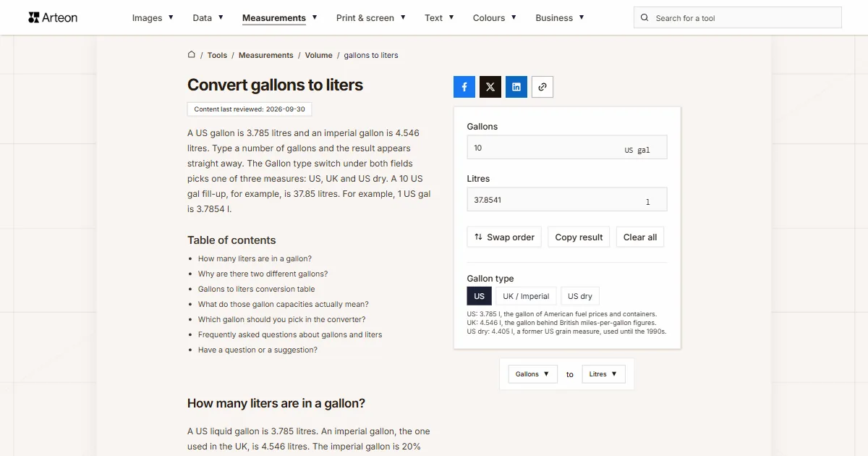The image size is (868, 456).
Task: Share the page on Facebook
Action: (x=464, y=87)
